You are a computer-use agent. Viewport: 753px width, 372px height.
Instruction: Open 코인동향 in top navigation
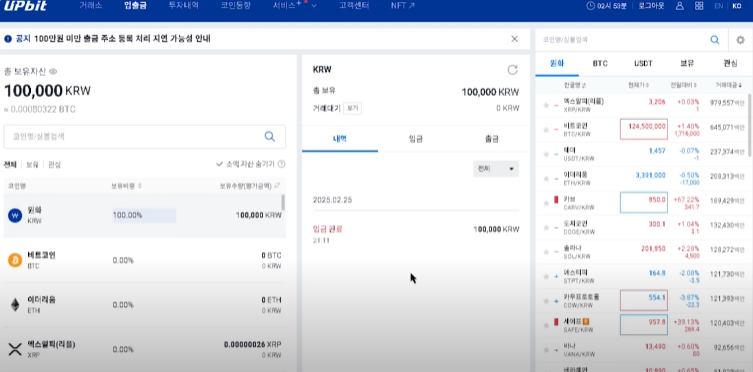coord(235,6)
